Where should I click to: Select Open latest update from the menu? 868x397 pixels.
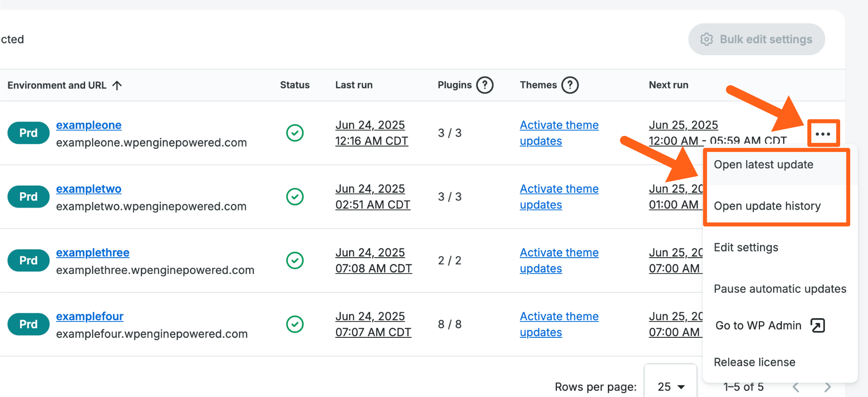[x=763, y=165]
